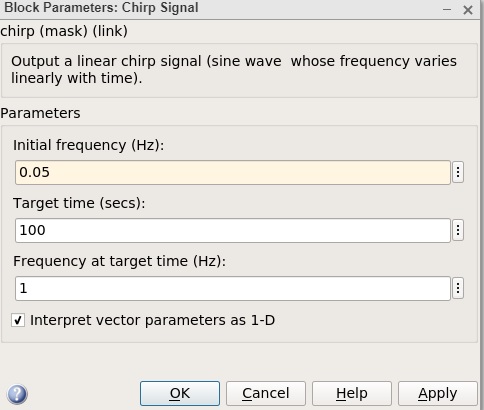Click the Target time field showing 100
The width and height of the screenshot is (484, 410).
(233, 230)
